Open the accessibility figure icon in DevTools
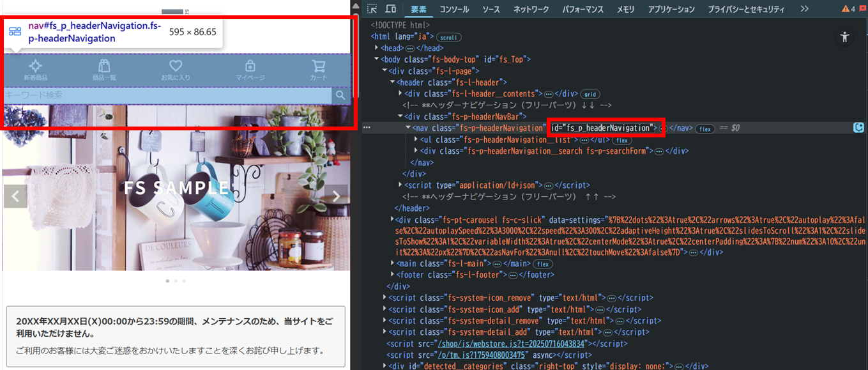This screenshot has width=868, height=370. [844, 37]
